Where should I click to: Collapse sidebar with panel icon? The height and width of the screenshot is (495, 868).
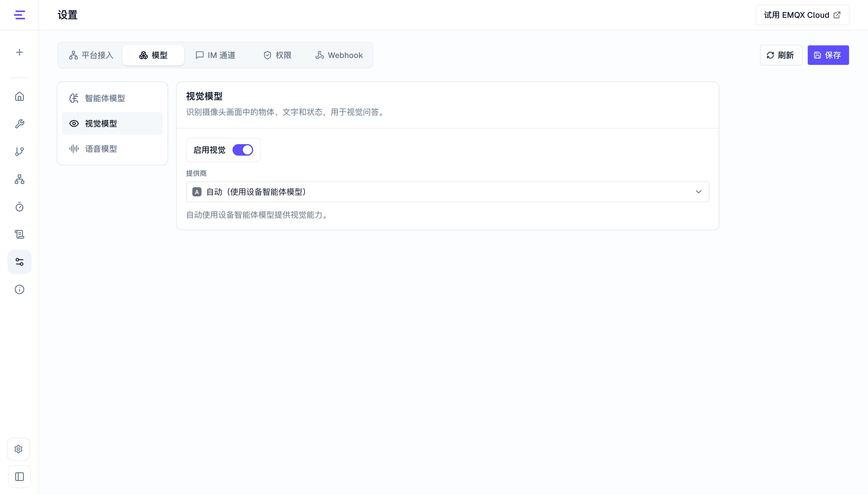[19, 477]
